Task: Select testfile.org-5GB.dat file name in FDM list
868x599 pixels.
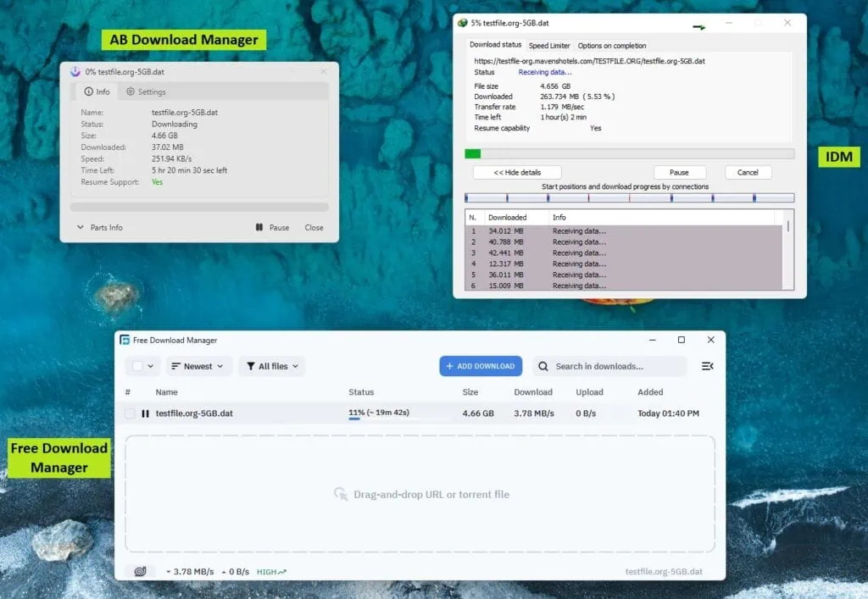Action: pos(194,413)
